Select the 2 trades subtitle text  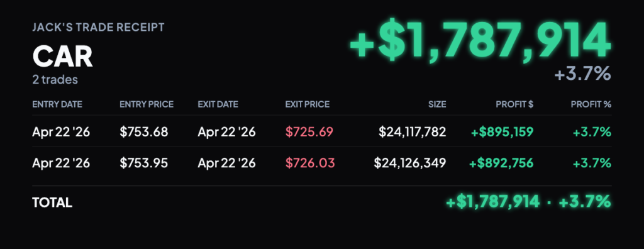pos(55,79)
